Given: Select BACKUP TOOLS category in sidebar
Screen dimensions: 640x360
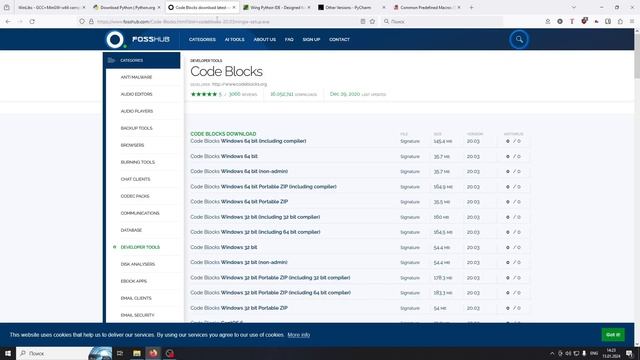Looking at the screenshot, I should (x=136, y=128).
